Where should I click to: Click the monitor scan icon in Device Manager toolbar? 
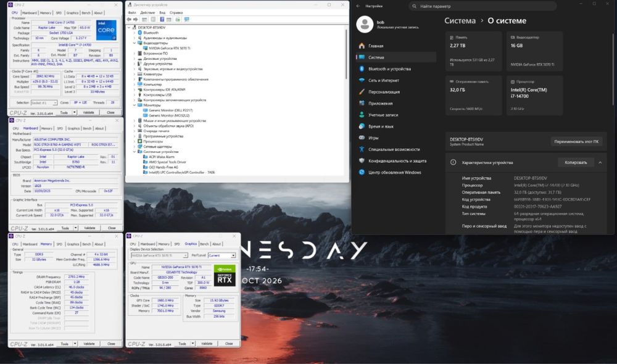tap(186, 19)
